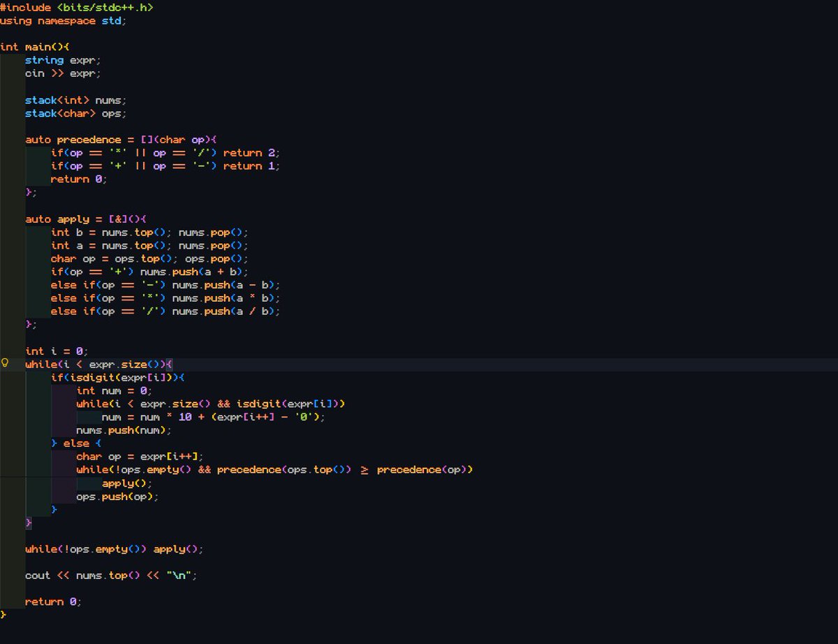
Task: Click the 'while(!ops.empty() && precedence(...' line
Action: pyautogui.click(x=275, y=471)
